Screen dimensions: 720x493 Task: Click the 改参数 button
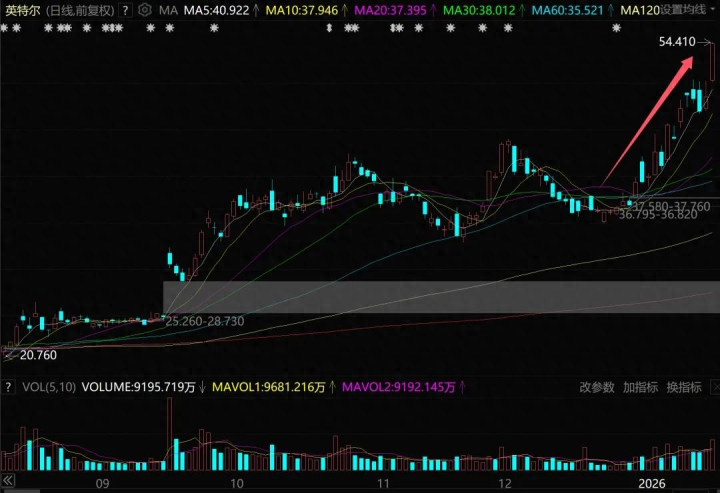point(596,387)
